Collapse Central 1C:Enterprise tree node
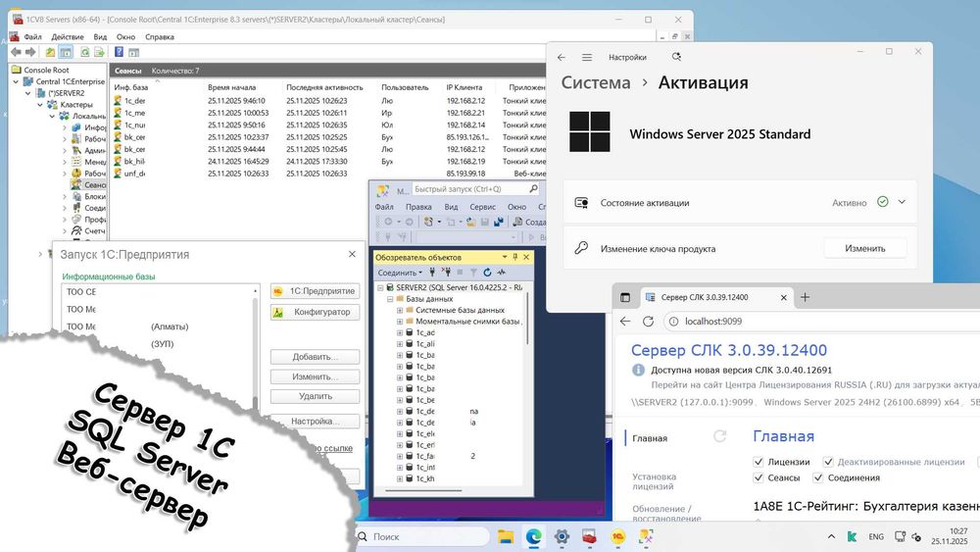Screen dimensions: 980x552 (x=17, y=82)
